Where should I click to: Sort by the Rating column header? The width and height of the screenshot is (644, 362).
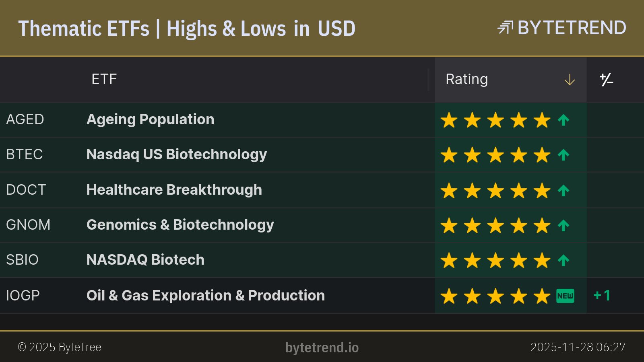coord(466,79)
